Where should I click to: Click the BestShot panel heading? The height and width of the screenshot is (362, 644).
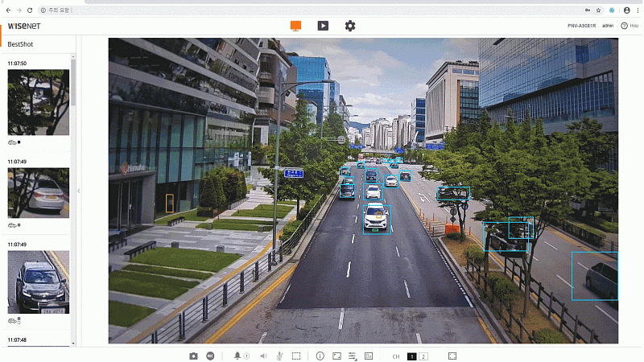point(20,44)
